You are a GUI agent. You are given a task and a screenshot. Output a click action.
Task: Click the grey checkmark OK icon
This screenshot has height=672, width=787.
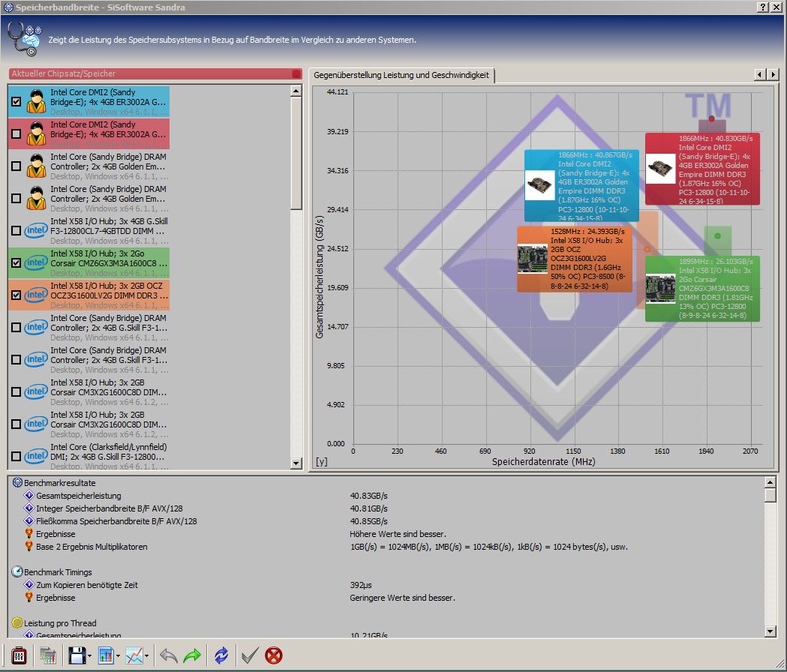(x=250, y=655)
